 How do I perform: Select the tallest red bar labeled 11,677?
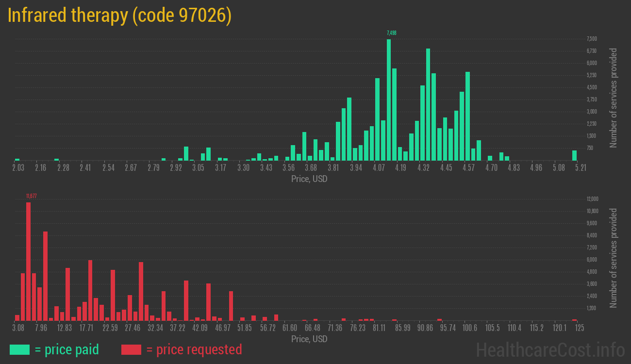coord(28,261)
